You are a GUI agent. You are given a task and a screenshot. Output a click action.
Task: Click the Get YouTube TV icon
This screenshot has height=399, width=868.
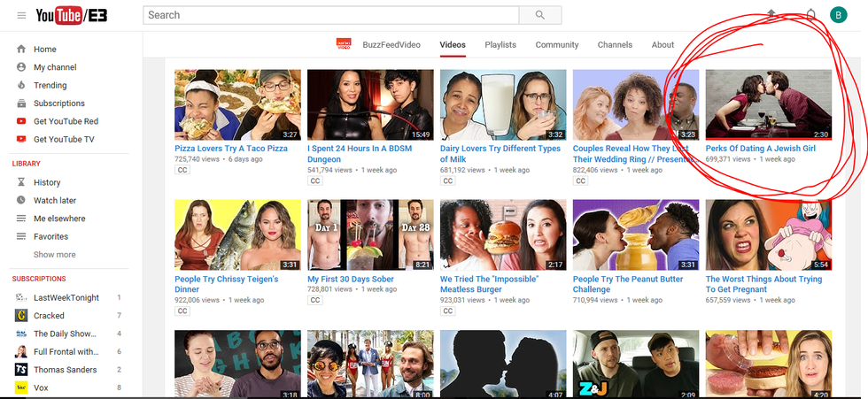click(x=21, y=139)
